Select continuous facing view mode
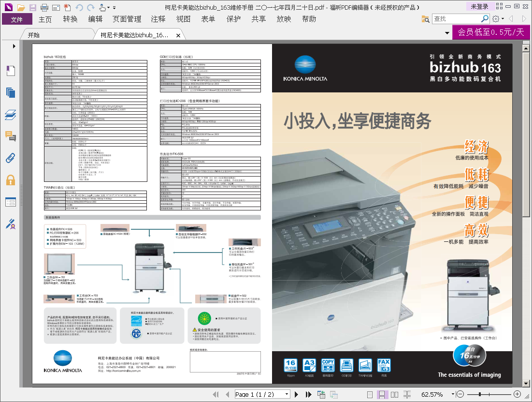 [407, 395]
